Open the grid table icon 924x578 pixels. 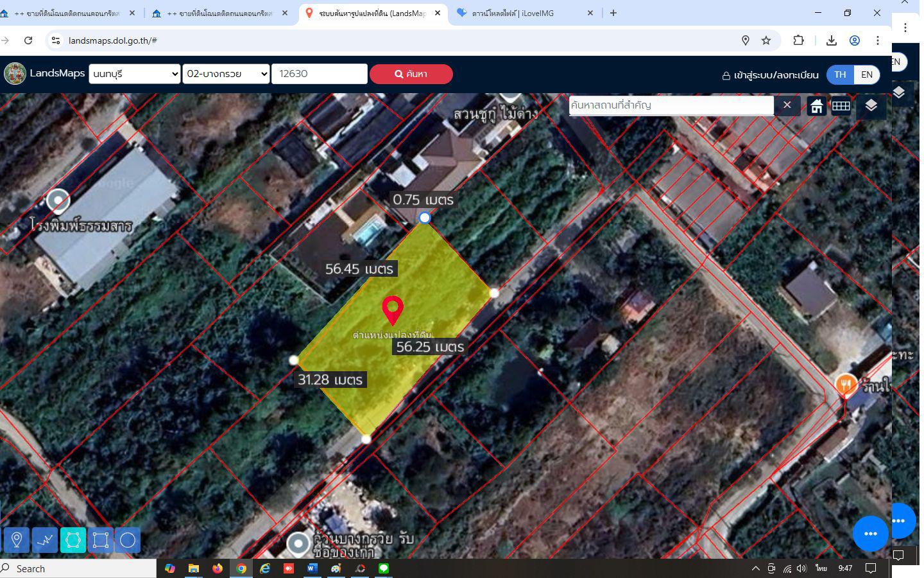click(x=841, y=106)
